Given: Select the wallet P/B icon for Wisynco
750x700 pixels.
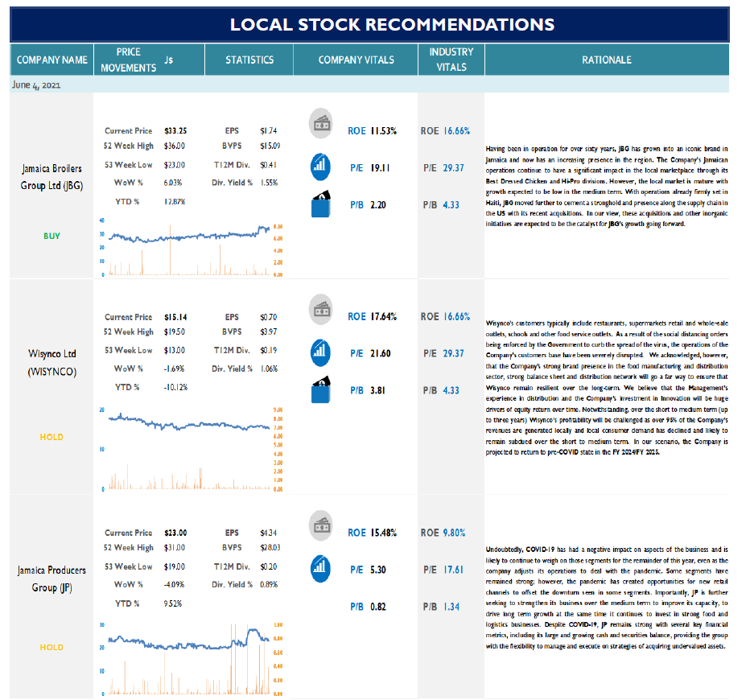Looking at the screenshot, I should (321, 389).
